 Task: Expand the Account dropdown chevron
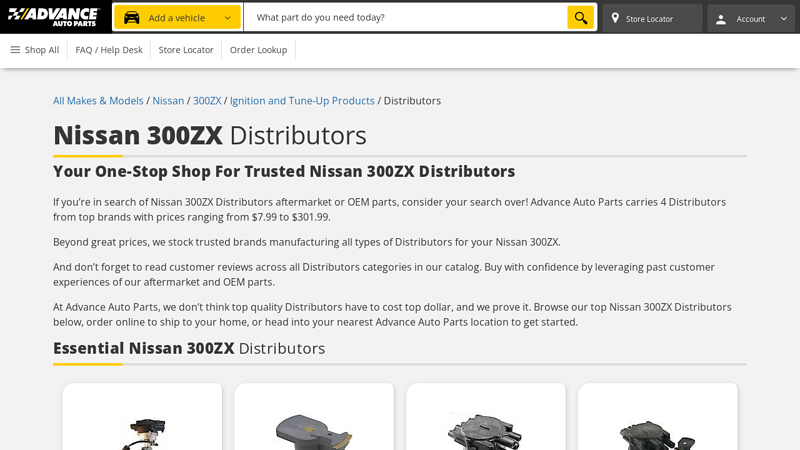pyautogui.click(x=783, y=19)
